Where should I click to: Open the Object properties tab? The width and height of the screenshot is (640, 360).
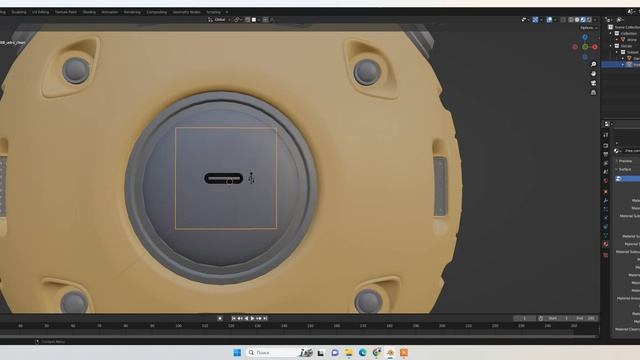coord(606,191)
